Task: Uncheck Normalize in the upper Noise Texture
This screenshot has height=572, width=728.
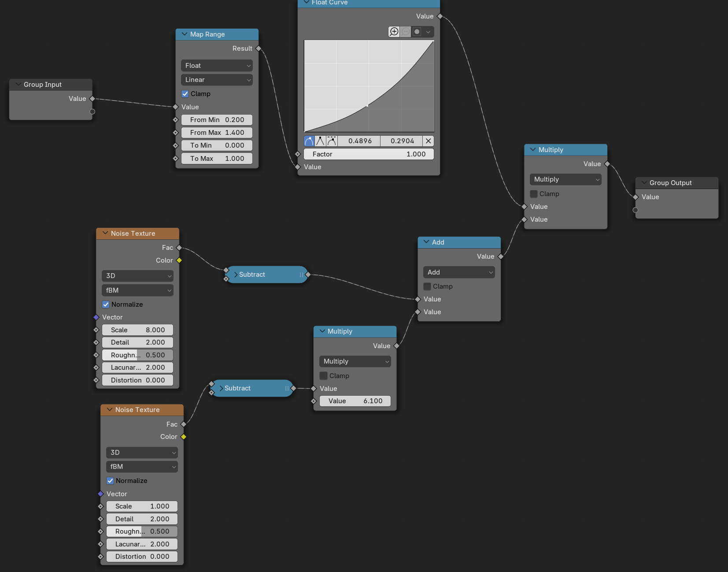Action: 106,305
